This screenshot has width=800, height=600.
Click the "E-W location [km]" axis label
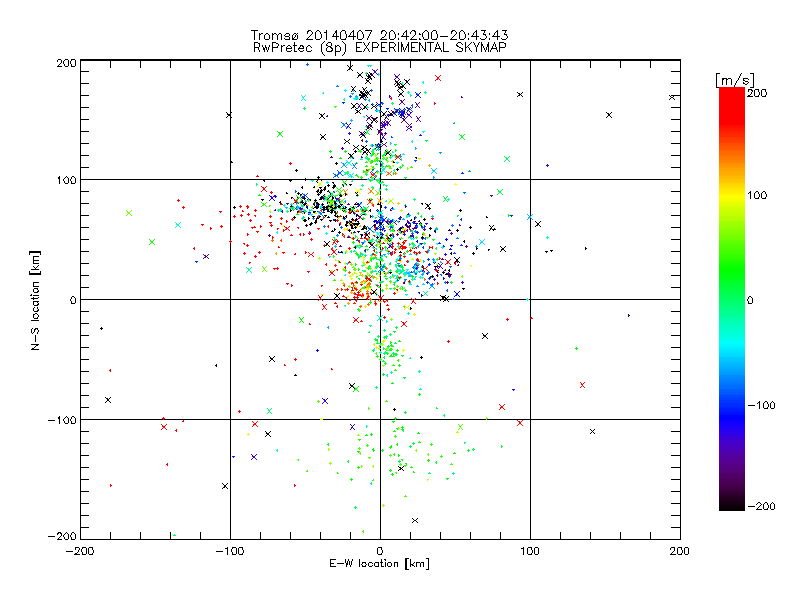pos(379,564)
